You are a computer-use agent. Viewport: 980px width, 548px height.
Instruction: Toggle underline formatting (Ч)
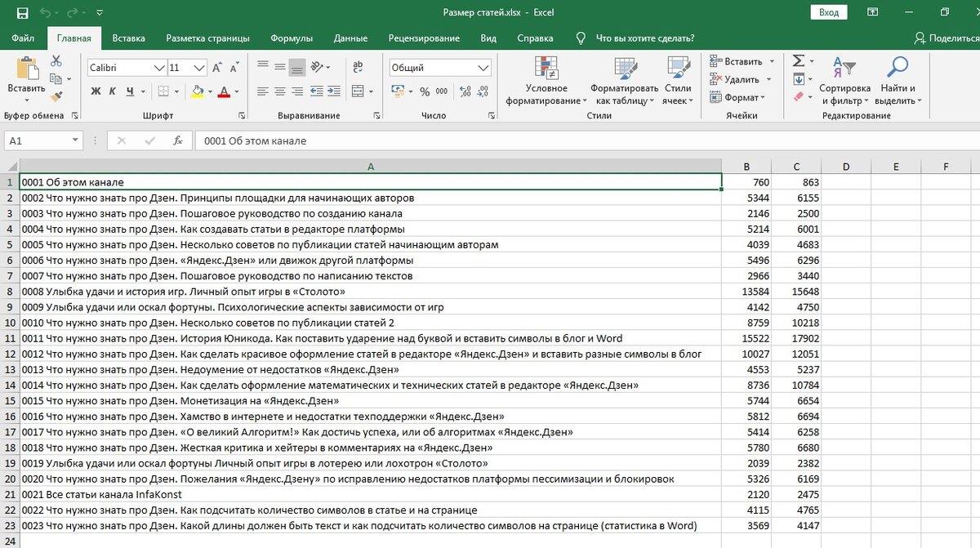pyautogui.click(x=130, y=91)
